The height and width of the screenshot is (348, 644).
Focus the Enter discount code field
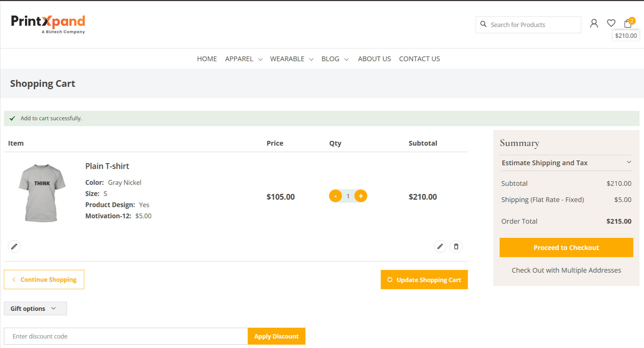[x=126, y=336]
